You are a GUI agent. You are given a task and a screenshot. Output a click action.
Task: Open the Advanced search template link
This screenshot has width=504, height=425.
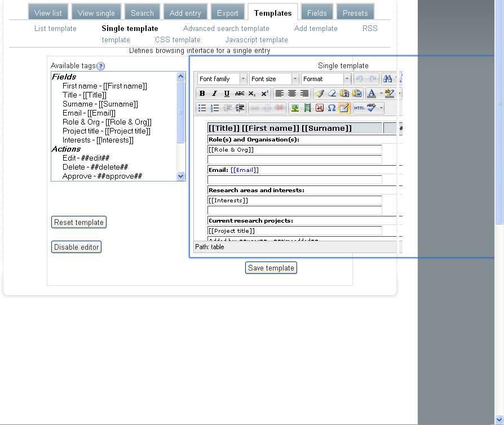pos(226,29)
